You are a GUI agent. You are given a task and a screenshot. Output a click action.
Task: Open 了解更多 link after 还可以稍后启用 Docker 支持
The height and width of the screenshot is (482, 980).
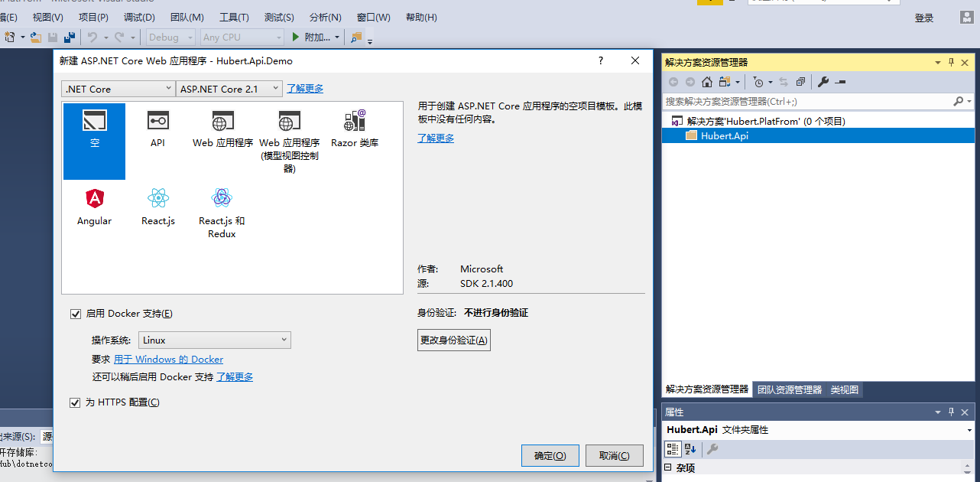[x=235, y=377]
